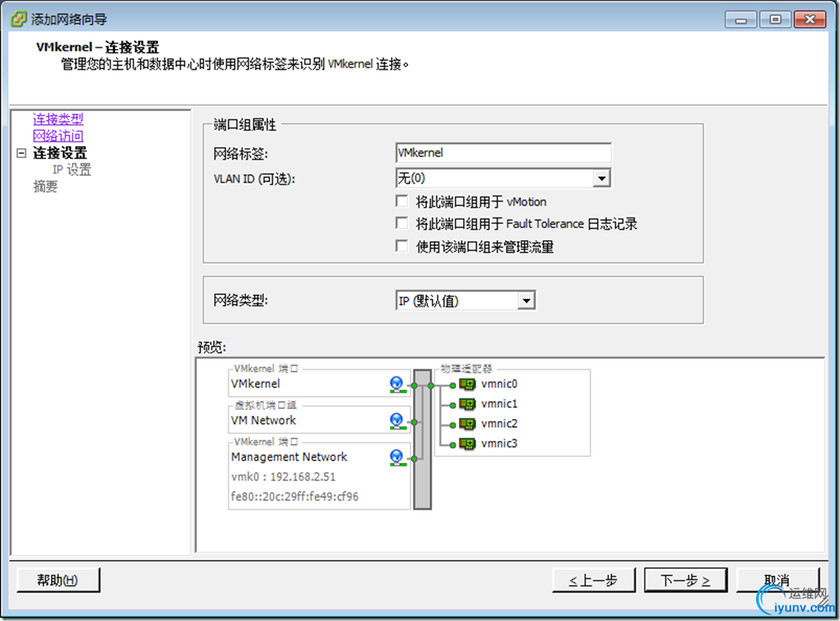Image resolution: width=840 pixels, height=621 pixels.
Task: Check the Fault Tolerance 日志记录 option
Action: pyautogui.click(x=402, y=223)
